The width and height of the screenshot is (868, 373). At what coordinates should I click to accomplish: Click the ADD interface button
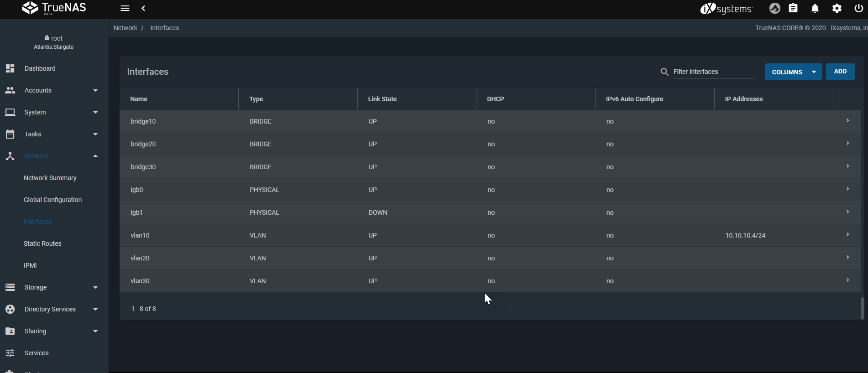840,72
